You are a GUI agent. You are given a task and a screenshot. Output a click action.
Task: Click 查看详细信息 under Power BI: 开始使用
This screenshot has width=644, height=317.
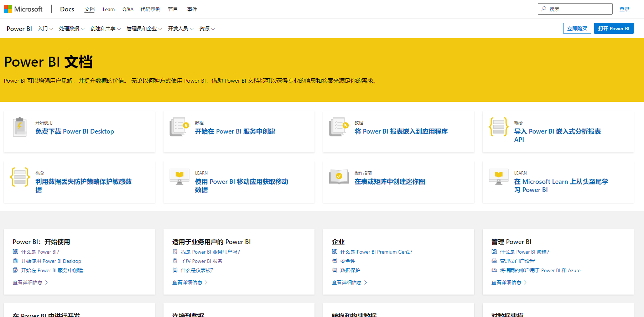click(27, 282)
